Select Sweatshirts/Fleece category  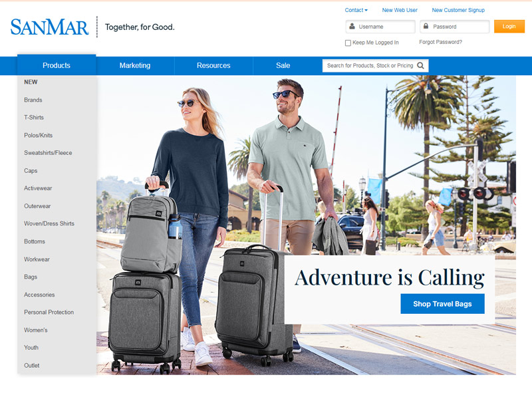(48, 153)
